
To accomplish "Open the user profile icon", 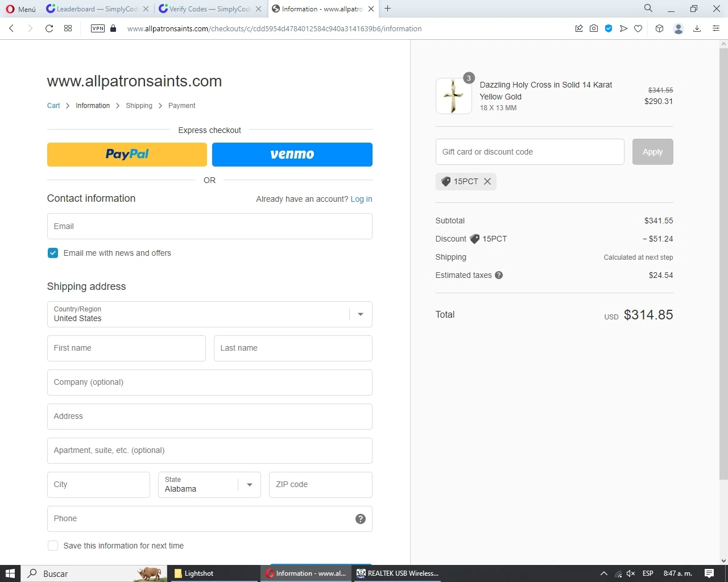I will (678, 28).
